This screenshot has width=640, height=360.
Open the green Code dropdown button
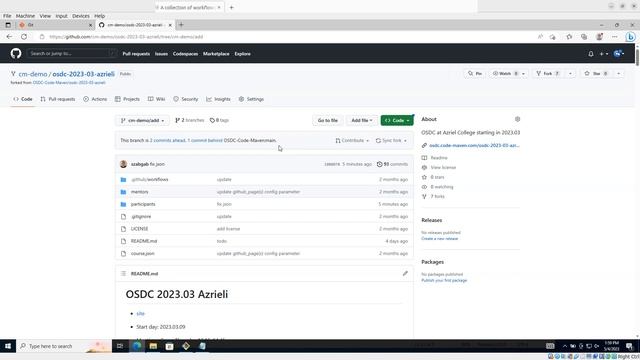point(397,120)
